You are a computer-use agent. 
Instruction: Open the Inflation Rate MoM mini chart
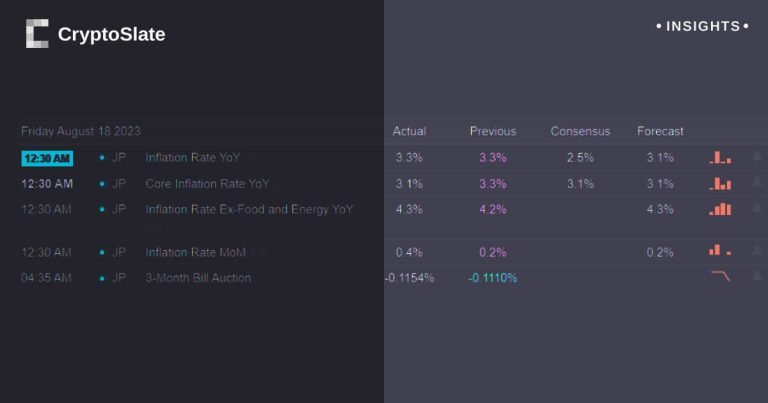pos(720,251)
